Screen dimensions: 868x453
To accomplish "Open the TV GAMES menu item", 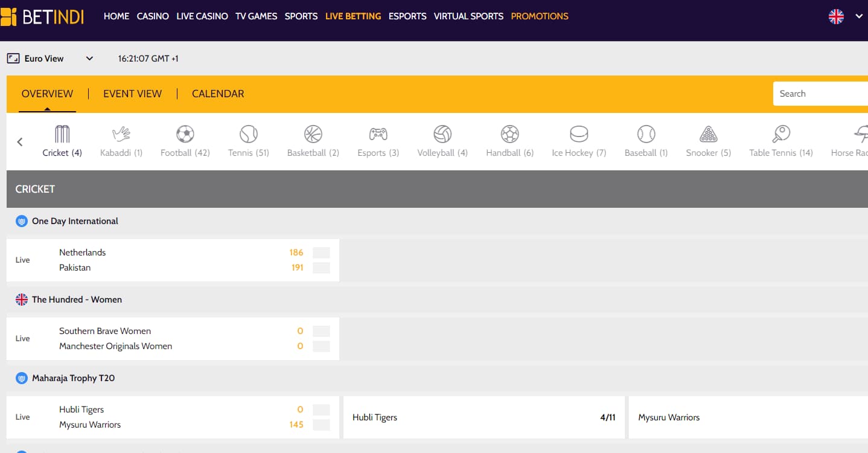I will (x=257, y=16).
